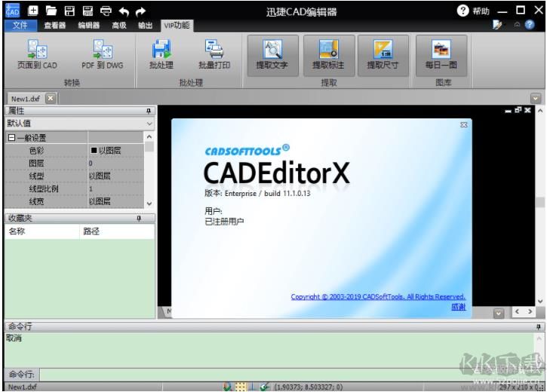Collapse the 一般设置 section
The image size is (547, 392).
click(11, 138)
